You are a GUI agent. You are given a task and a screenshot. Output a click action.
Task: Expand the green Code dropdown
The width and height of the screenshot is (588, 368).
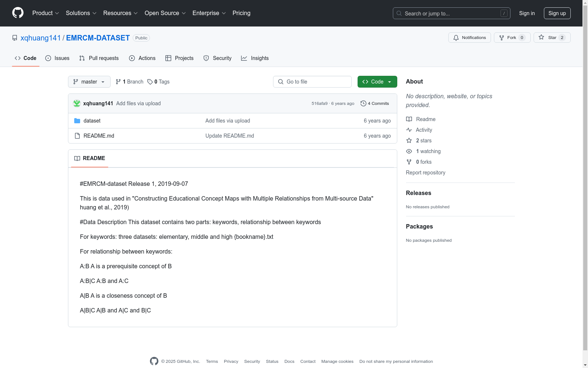[377, 82]
